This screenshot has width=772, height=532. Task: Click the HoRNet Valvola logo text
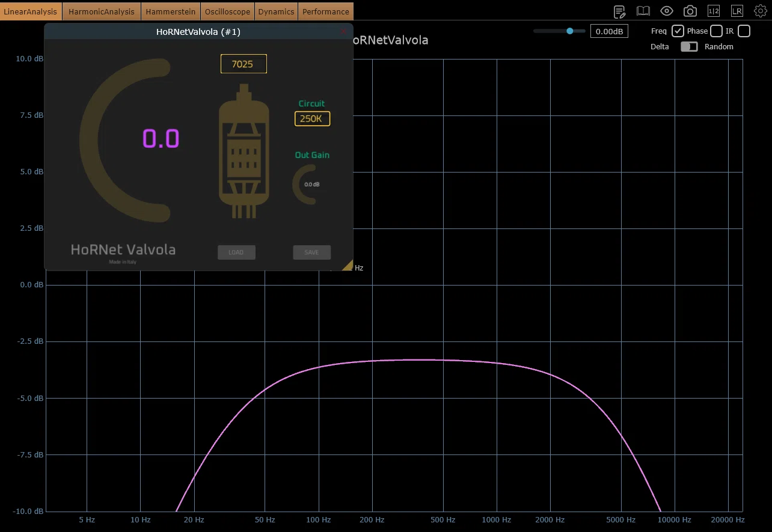pos(123,249)
